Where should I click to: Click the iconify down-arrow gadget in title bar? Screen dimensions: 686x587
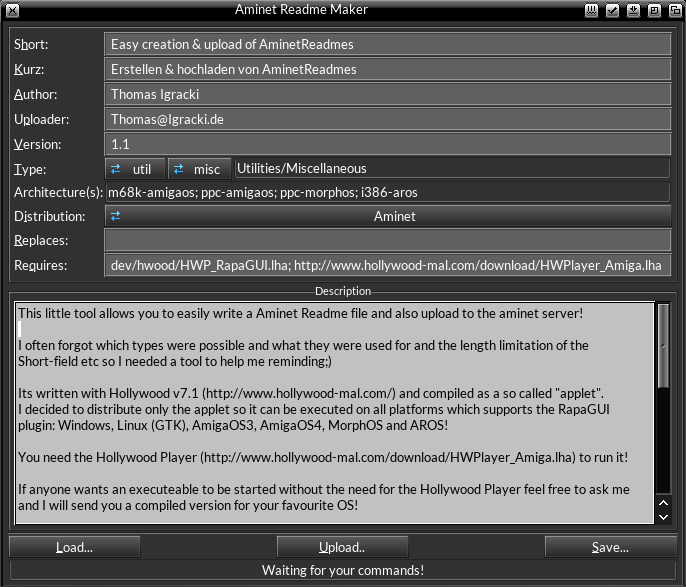coord(633,10)
